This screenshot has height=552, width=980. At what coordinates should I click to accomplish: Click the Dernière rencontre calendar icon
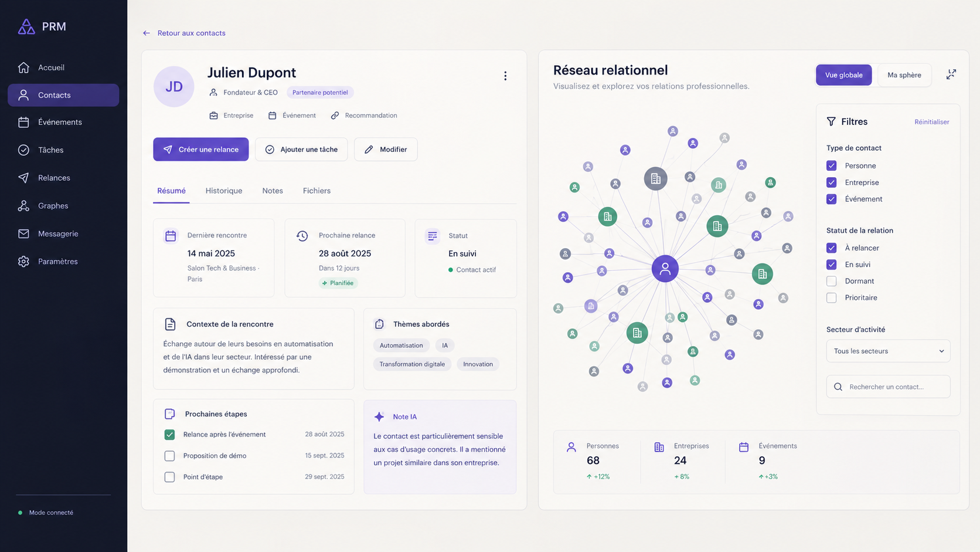coord(171,236)
